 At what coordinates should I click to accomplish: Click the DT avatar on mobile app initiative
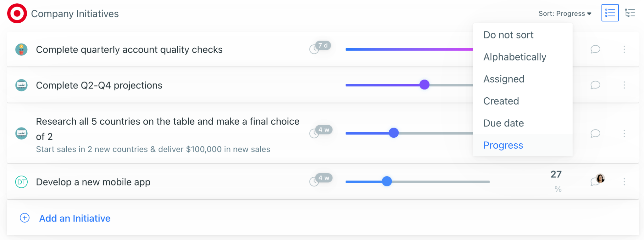21,182
